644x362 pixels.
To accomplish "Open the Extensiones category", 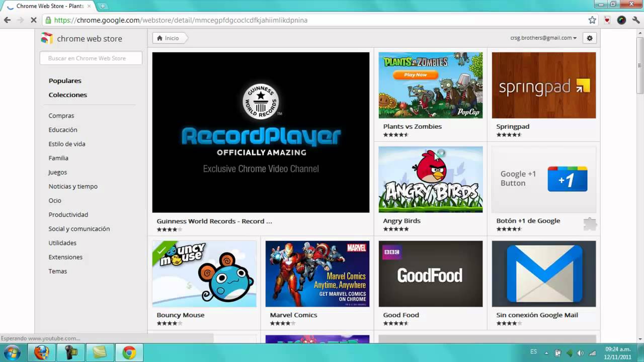I will tap(65, 257).
